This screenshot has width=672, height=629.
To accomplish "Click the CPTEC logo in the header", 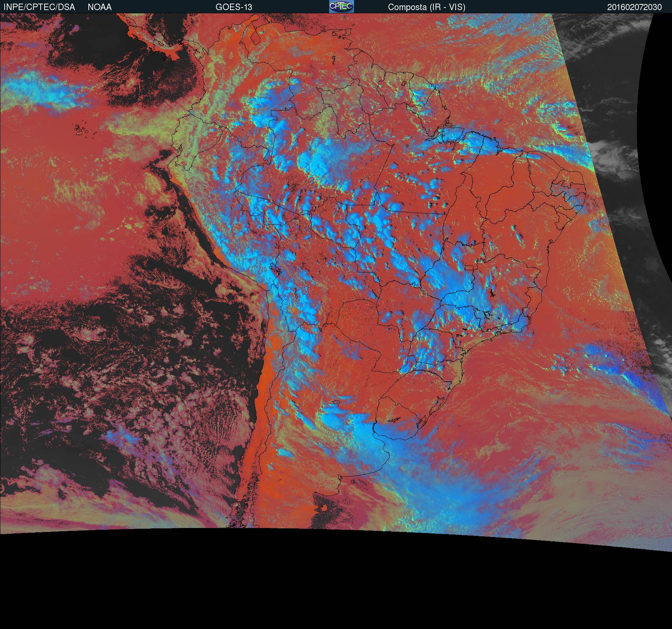I will (x=341, y=6).
